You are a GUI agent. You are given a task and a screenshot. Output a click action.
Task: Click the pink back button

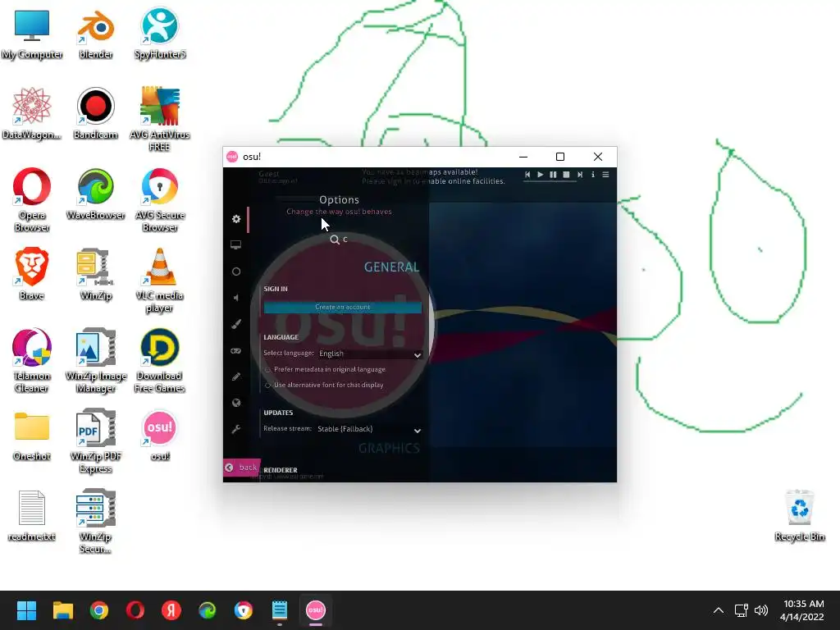click(242, 467)
